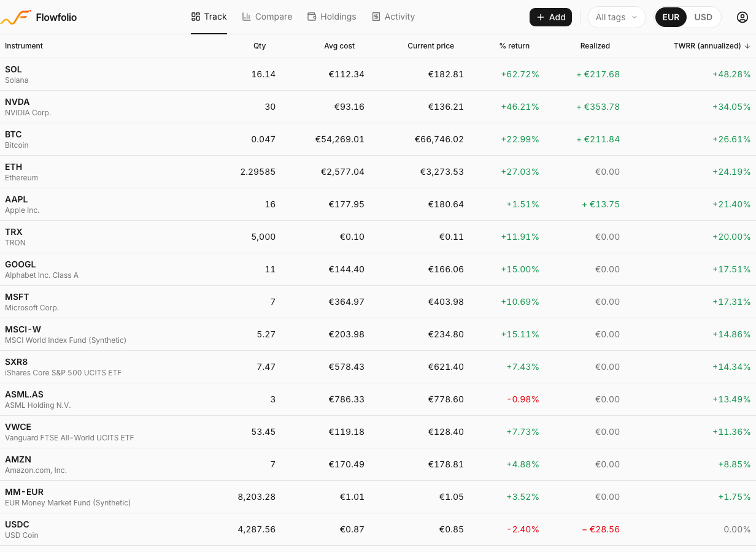Open the GOOGL Alphabet row

378,269
